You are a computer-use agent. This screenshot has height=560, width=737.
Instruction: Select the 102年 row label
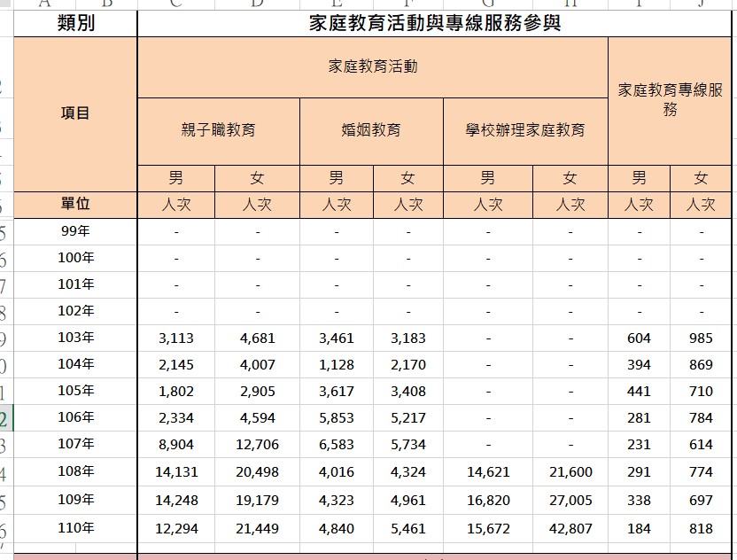(x=75, y=311)
